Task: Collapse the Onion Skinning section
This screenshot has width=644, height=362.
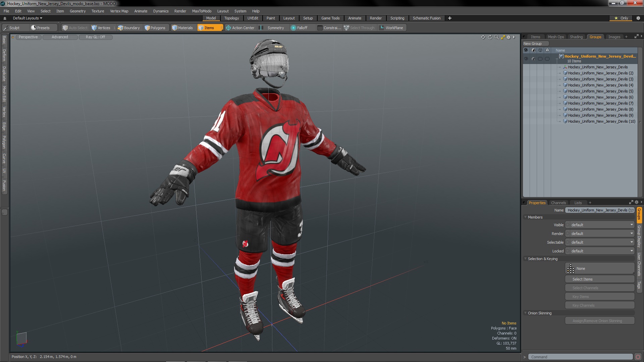Action: point(526,313)
